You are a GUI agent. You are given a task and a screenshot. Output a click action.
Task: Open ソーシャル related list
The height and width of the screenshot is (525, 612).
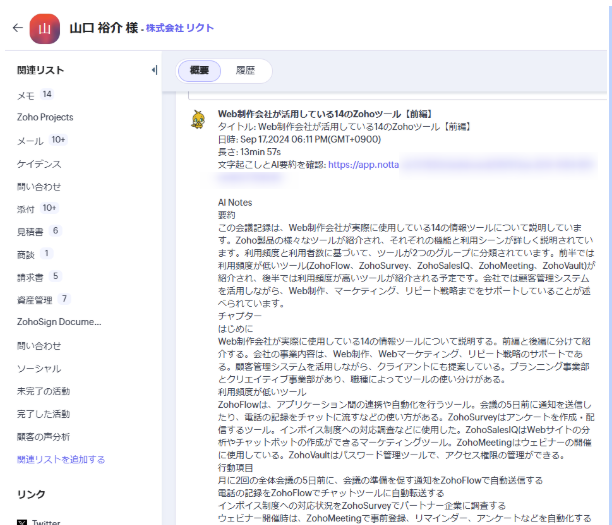pos(39,368)
